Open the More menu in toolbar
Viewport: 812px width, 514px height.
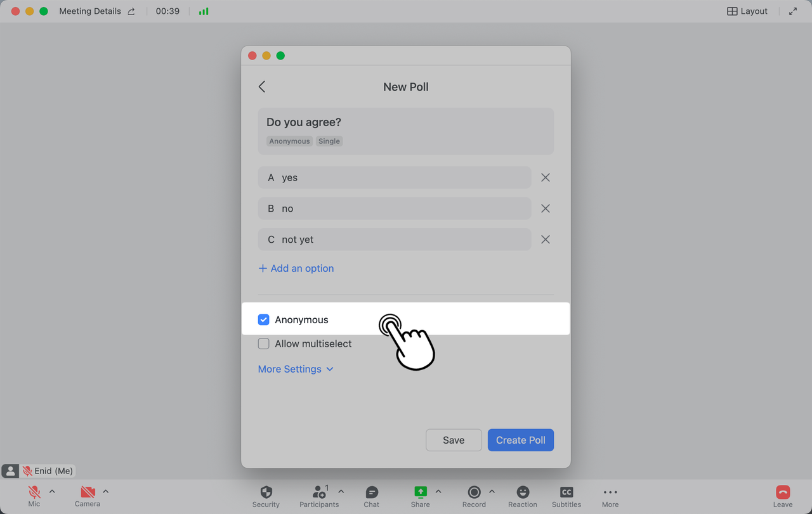(610, 492)
